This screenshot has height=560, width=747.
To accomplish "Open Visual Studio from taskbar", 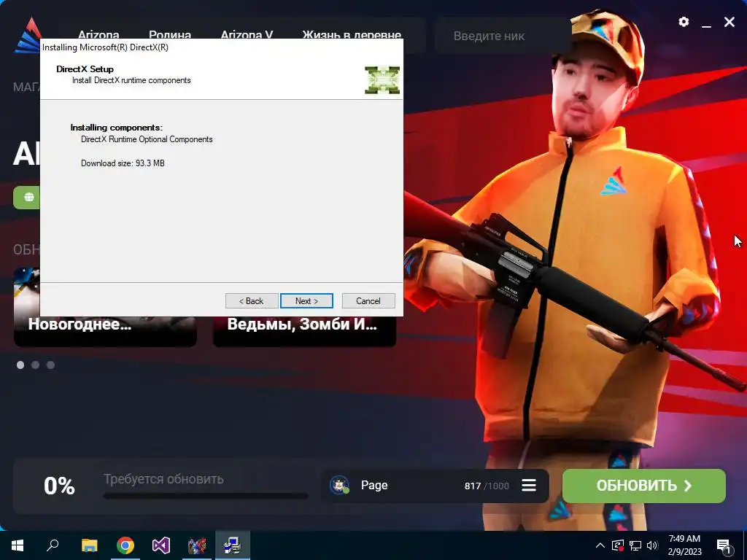I will pyautogui.click(x=161, y=545).
